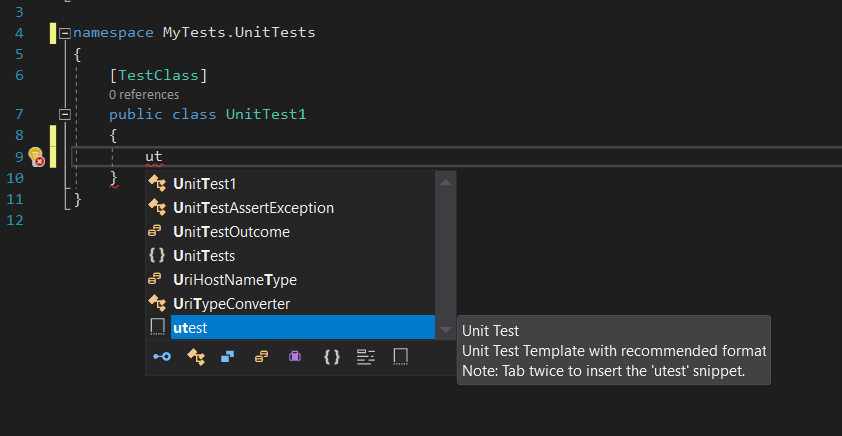Viewport: 842px width, 436px height.
Task: Open the 0 references CodeLens link
Action: click(x=144, y=95)
